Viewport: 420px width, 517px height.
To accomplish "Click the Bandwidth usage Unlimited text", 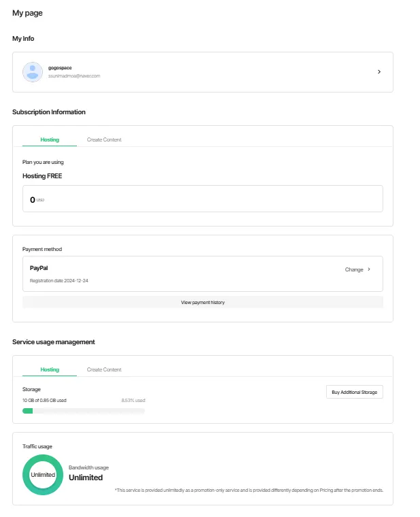I will point(86,478).
